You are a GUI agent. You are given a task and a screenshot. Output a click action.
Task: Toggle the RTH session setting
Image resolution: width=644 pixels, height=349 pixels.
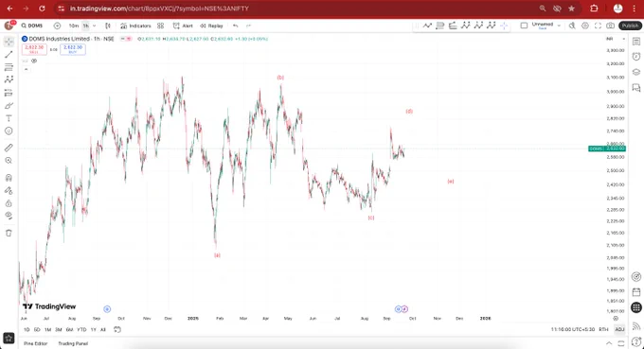(603, 329)
